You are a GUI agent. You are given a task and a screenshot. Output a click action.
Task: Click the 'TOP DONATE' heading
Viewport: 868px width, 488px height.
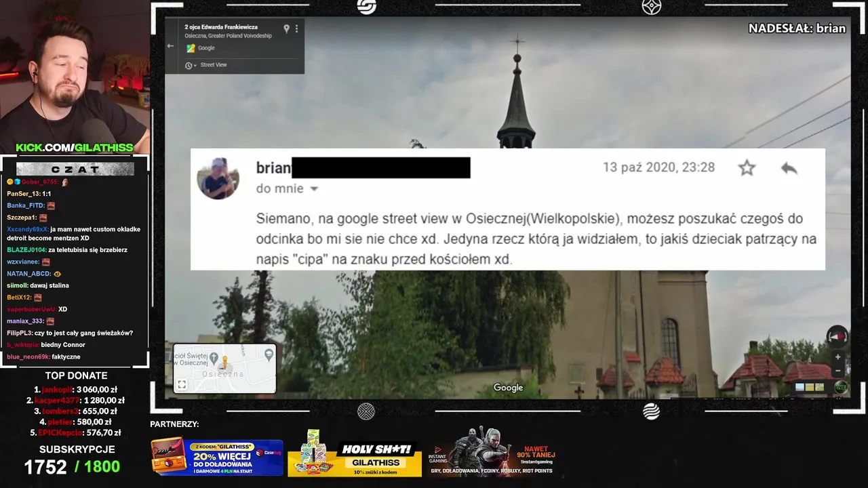[x=76, y=375]
